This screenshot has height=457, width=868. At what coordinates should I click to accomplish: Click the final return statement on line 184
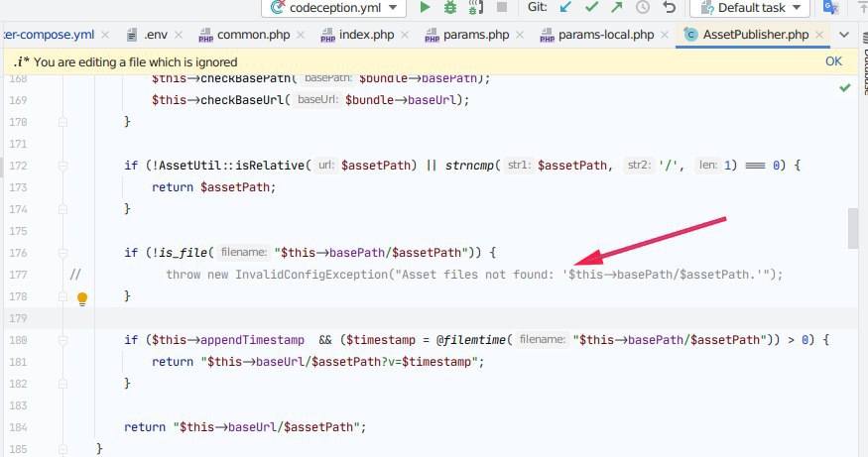click(x=245, y=427)
